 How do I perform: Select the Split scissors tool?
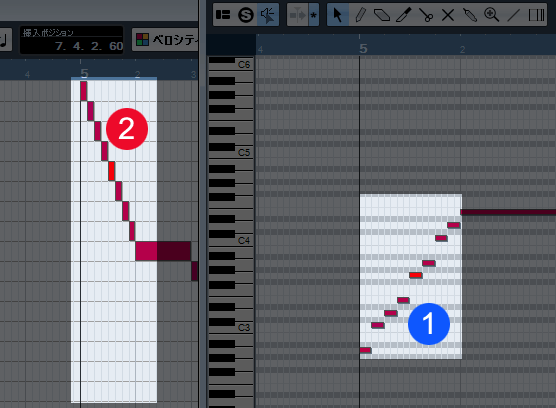pyautogui.click(x=426, y=15)
